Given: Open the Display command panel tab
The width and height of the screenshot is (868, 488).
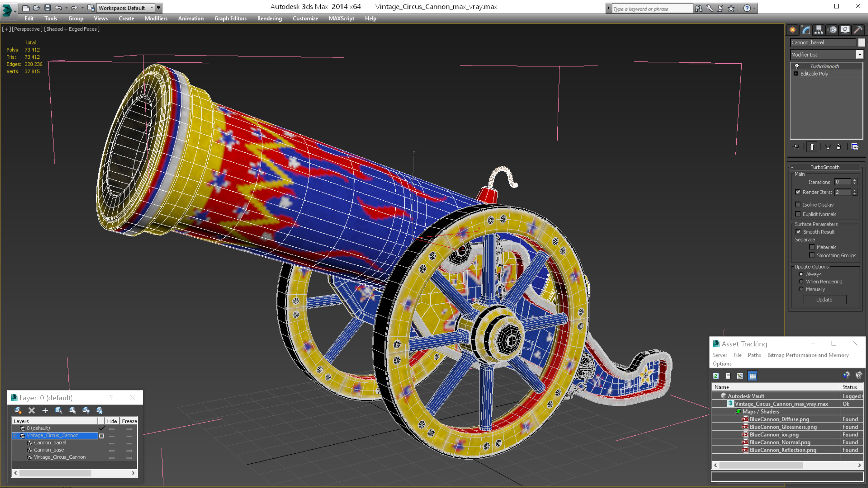Looking at the screenshot, I should [845, 30].
